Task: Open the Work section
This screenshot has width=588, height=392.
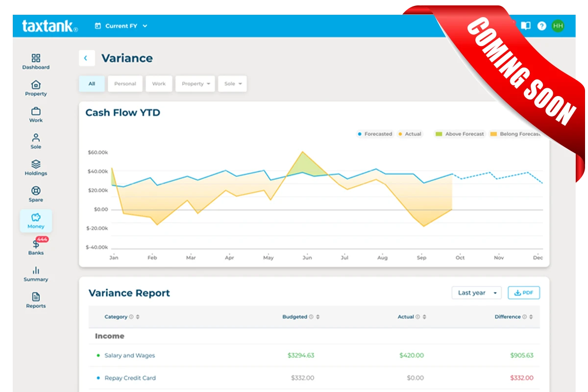Action: [35, 114]
